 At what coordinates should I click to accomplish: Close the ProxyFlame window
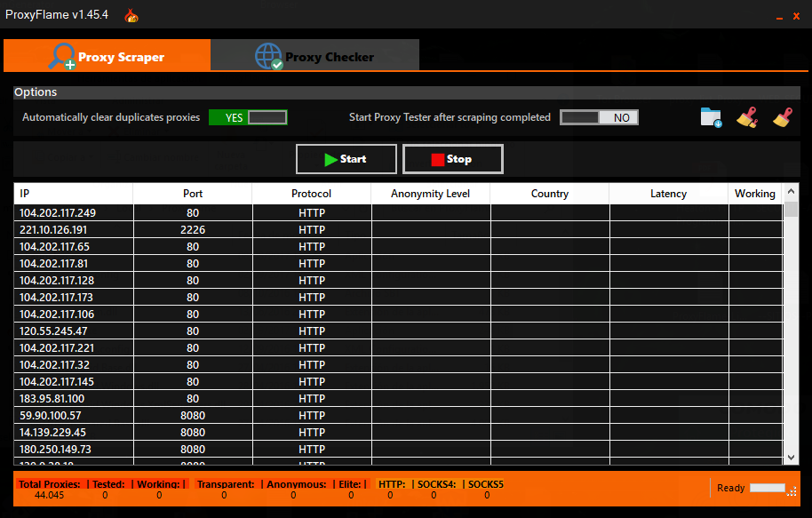[797, 17]
